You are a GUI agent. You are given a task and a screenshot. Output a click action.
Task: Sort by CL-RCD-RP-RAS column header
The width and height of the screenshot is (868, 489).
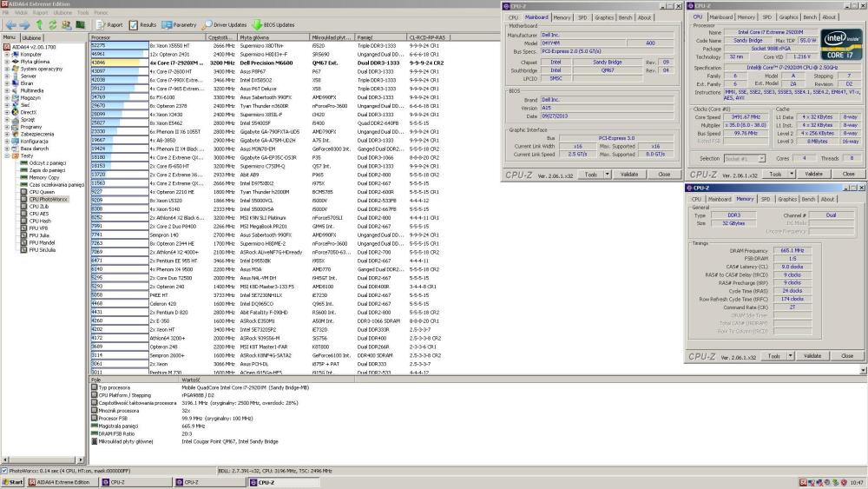pos(429,37)
